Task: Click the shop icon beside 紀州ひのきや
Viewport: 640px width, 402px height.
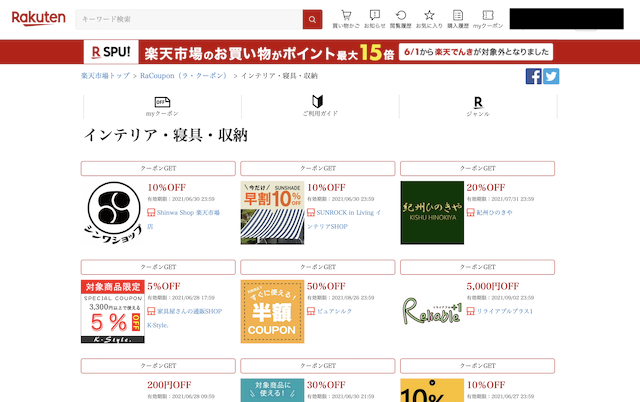Action: pos(471,212)
